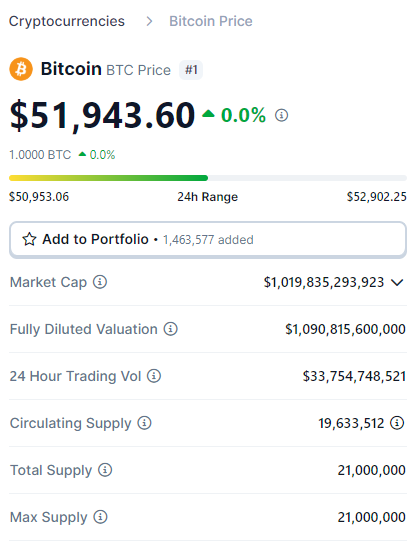Click the $1,090,815,600,000 valuation value

[x=345, y=329]
